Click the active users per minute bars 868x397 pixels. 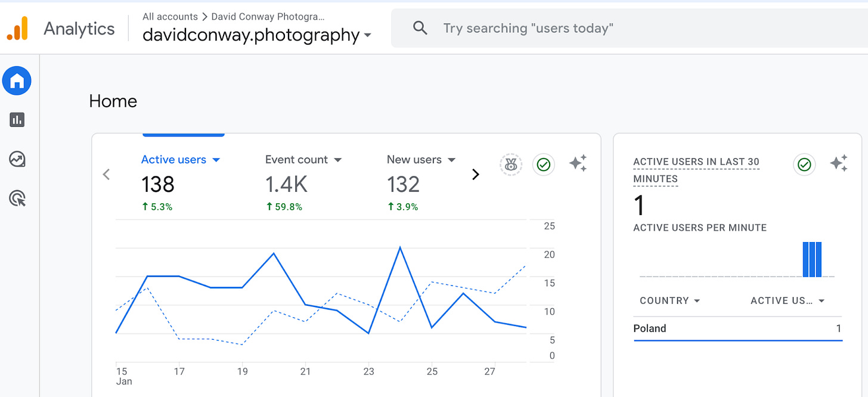[812, 259]
